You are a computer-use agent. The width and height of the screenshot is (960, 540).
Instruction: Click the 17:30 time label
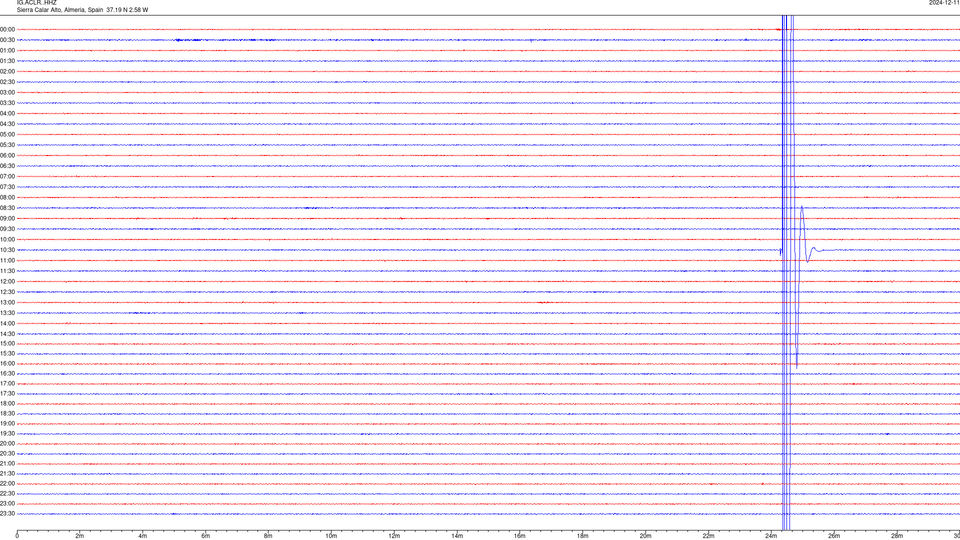(x=7, y=394)
